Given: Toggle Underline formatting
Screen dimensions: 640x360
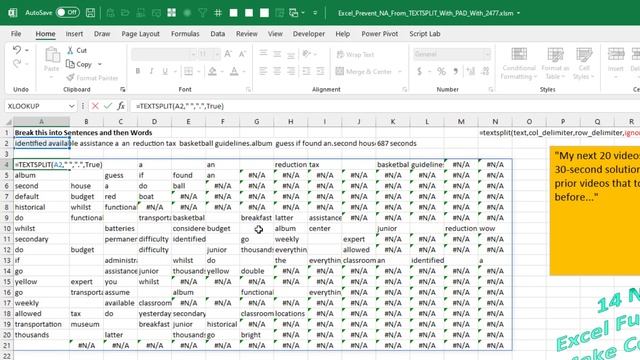Looking at the screenshot, I should (165, 71).
